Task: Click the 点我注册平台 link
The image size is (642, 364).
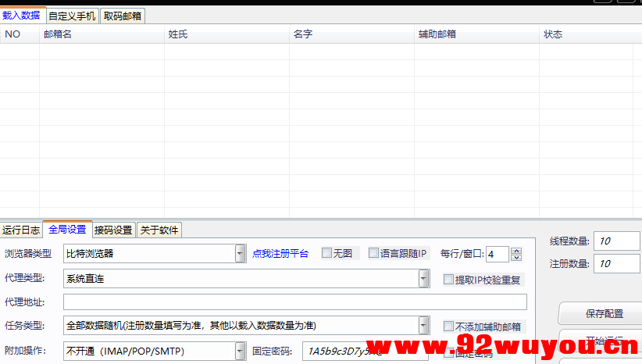Action: [x=280, y=254]
